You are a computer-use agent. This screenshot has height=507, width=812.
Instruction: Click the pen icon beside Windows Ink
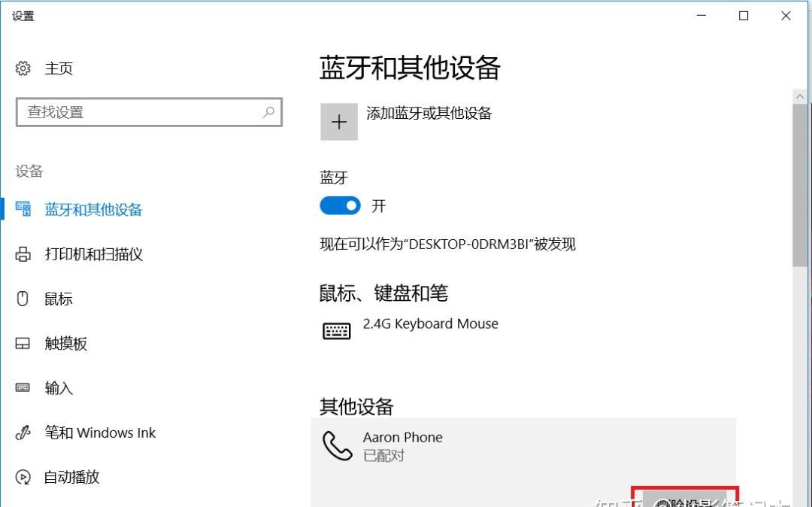[x=23, y=433]
